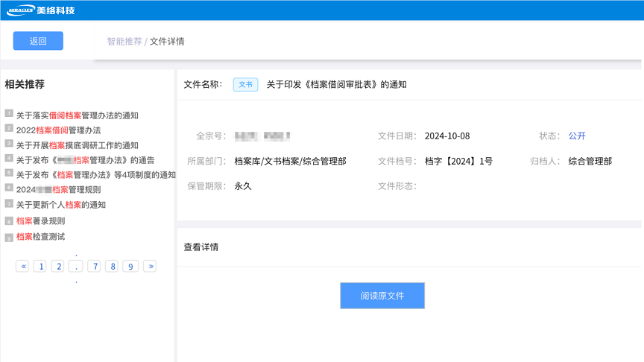
Task: Jump to page 7 in pagination
Action: (x=94, y=266)
